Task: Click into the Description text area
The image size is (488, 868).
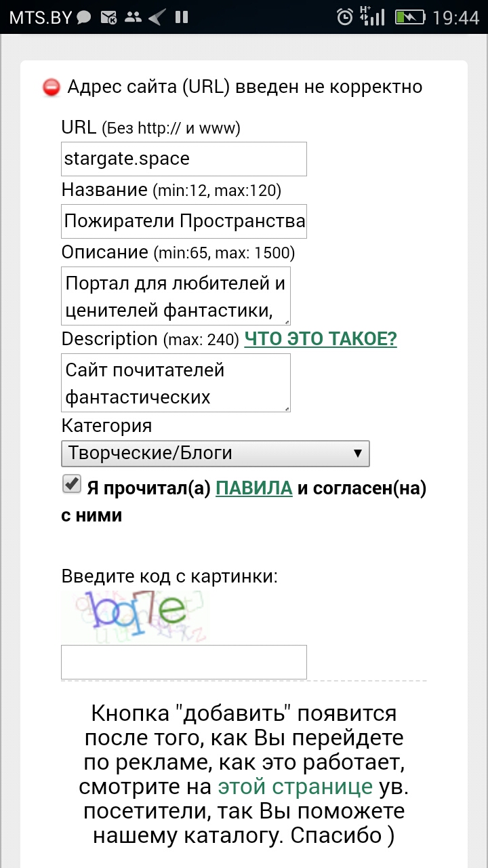Action: [176, 382]
